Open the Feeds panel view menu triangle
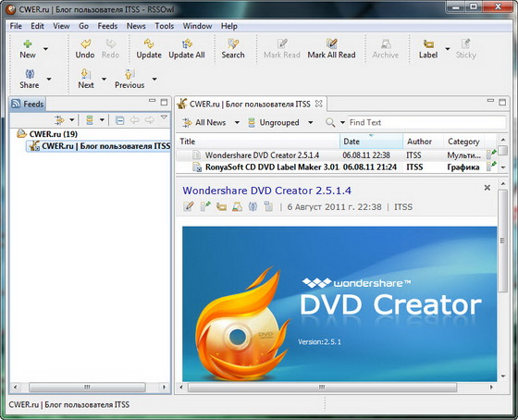The width and height of the screenshot is (518, 420). tap(164, 117)
